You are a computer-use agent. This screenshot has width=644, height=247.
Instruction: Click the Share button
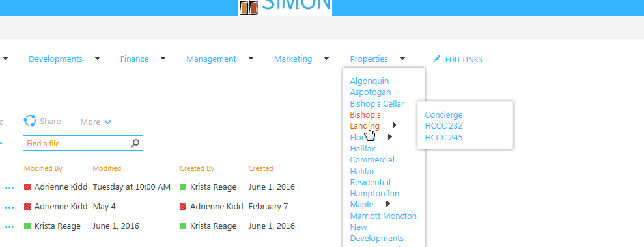(42, 121)
